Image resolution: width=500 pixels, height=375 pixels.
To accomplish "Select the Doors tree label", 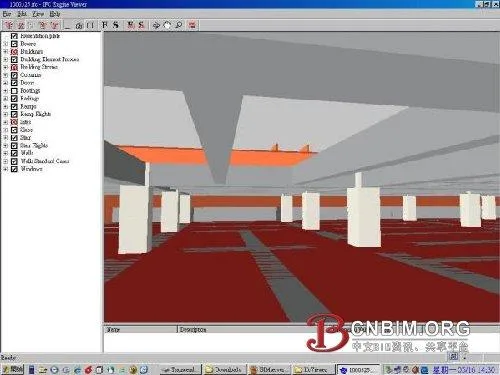I will tap(27, 83).
